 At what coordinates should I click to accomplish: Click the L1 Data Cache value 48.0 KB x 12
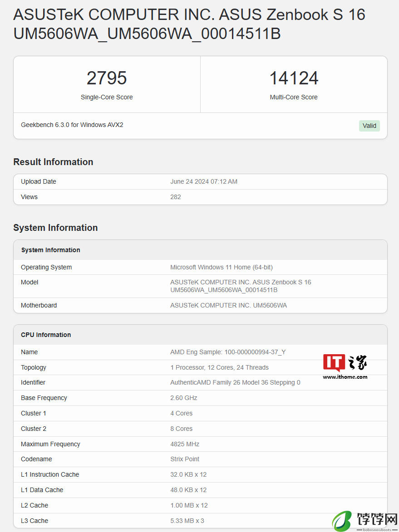point(188,490)
